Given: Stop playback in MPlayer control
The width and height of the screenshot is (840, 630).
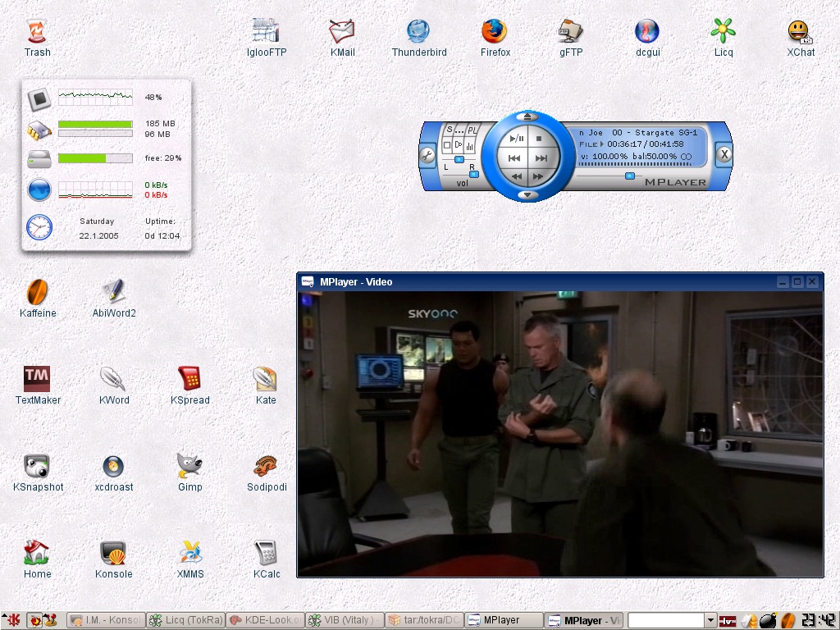Looking at the screenshot, I should [540, 138].
